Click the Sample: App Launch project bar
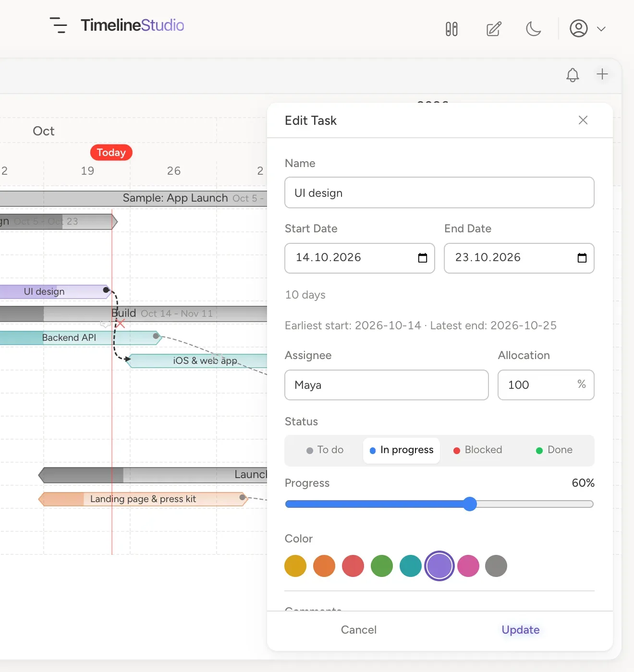This screenshot has height=672, width=634. click(x=134, y=198)
